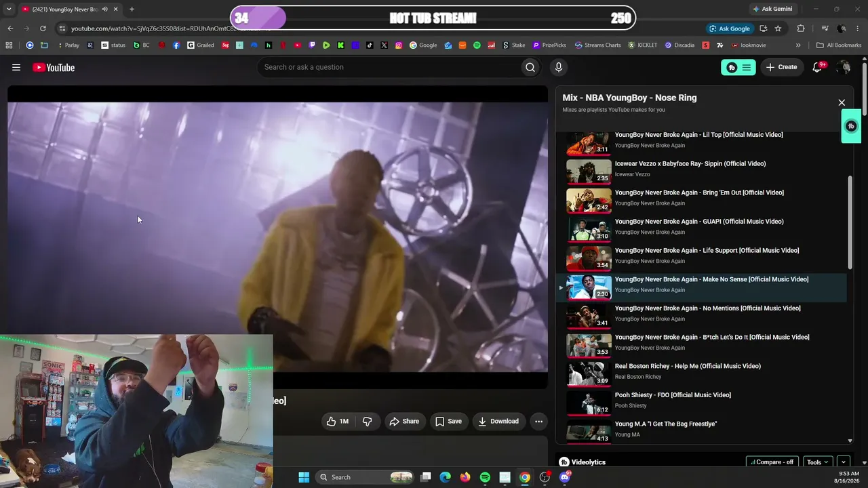868x488 pixels.
Task: Open the Windows Start menu
Action: 304,477
